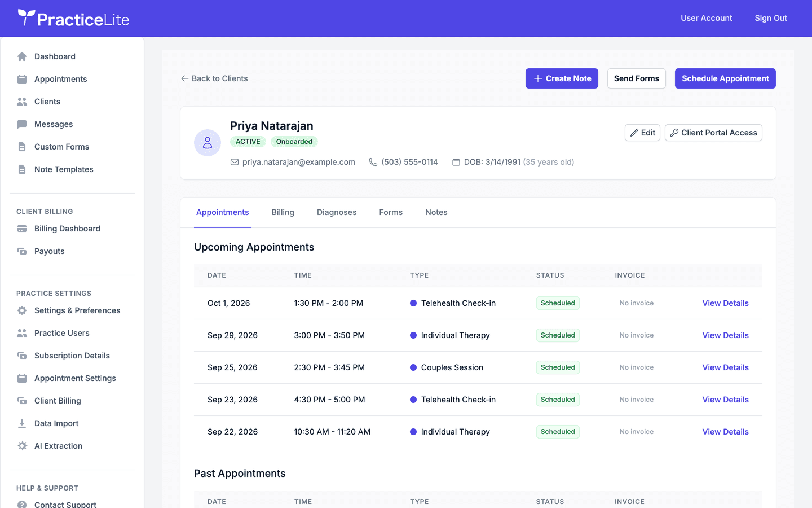Click purple dot on Sep 22 Individual Therapy
Viewport: 812px width, 508px height.
(x=413, y=432)
